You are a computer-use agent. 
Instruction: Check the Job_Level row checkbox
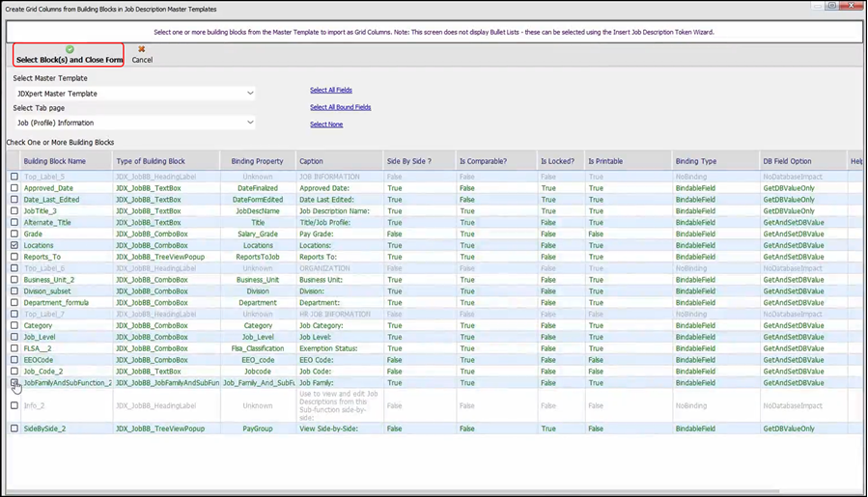click(14, 337)
